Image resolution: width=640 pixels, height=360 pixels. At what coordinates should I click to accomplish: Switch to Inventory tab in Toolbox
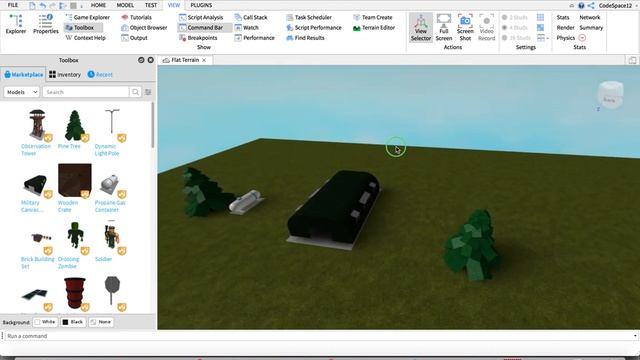point(65,75)
